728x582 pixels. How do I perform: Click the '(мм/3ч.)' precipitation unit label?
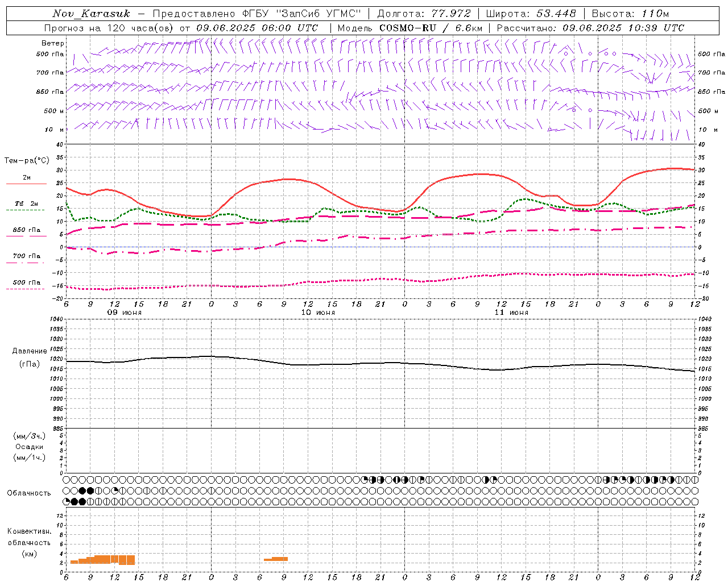click(x=30, y=436)
